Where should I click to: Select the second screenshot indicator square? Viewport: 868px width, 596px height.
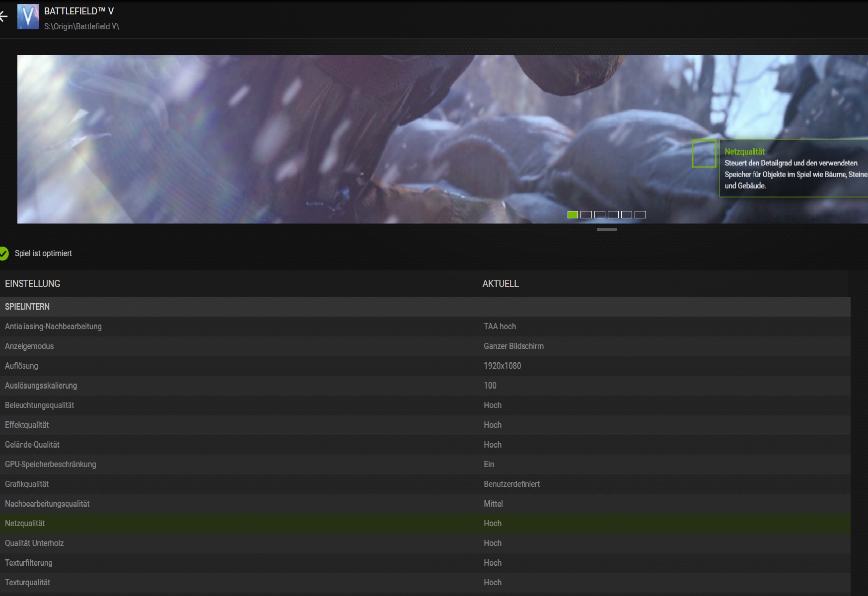586,214
